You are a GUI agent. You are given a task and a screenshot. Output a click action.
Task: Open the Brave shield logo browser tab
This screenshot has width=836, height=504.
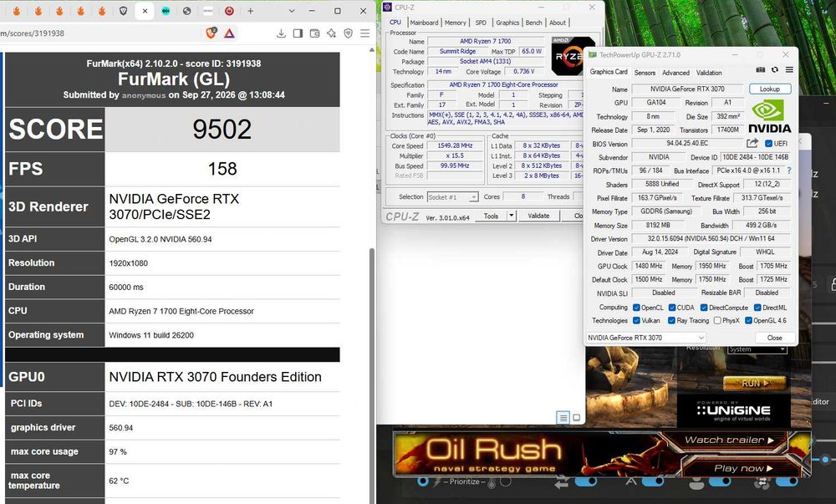point(123,11)
